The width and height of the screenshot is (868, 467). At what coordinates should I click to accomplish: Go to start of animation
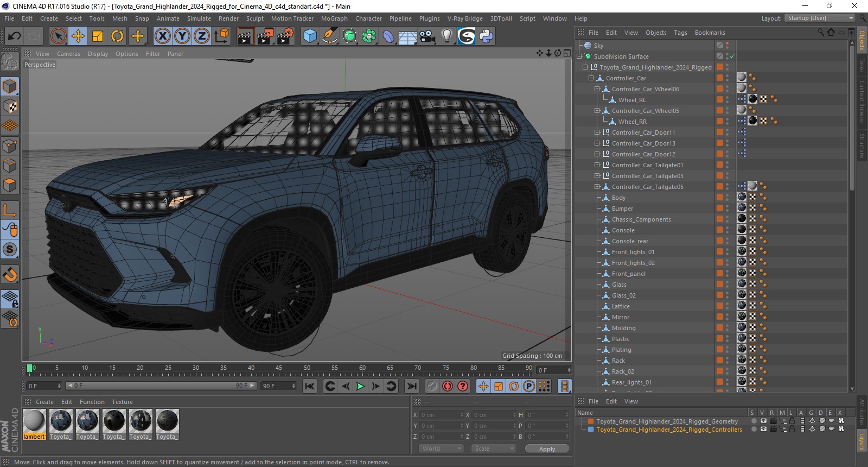click(x=309, y=386)
